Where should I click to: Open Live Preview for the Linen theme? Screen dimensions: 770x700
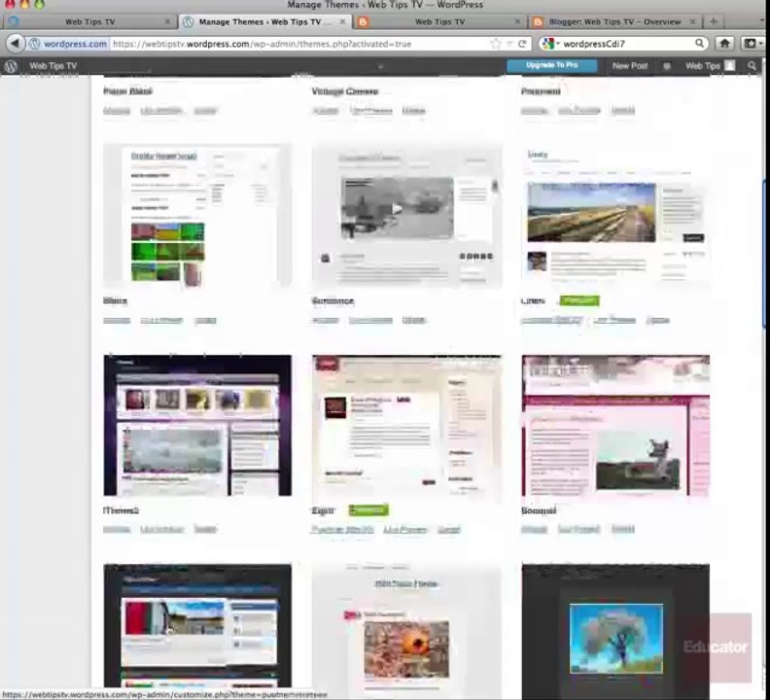click(614, 320)
